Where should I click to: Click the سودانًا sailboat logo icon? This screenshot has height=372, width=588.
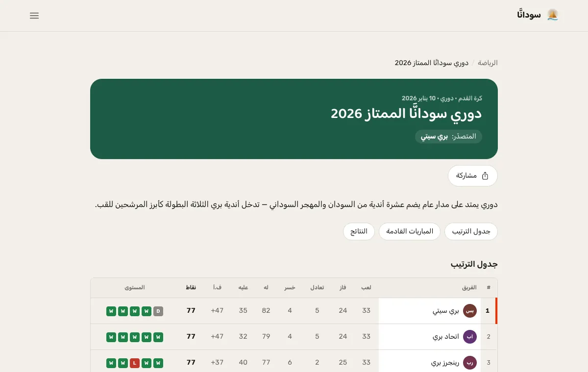click(x=553, y=15)
